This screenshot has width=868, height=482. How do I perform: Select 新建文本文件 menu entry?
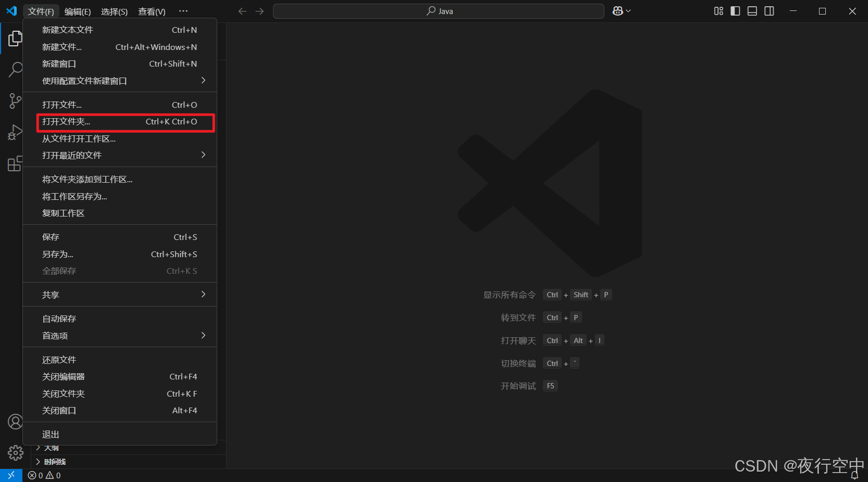pos(120,30)
